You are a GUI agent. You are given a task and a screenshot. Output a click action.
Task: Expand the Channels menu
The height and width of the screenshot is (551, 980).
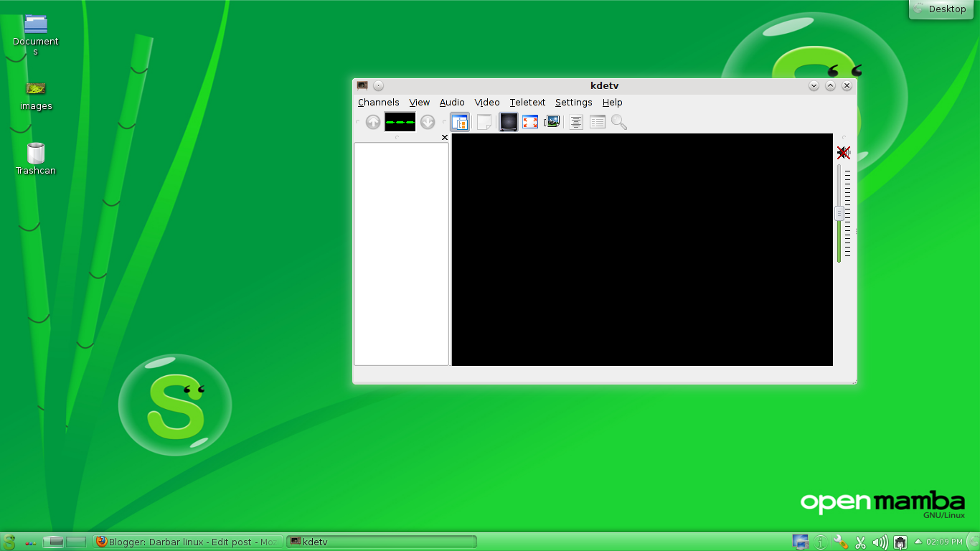378,103
